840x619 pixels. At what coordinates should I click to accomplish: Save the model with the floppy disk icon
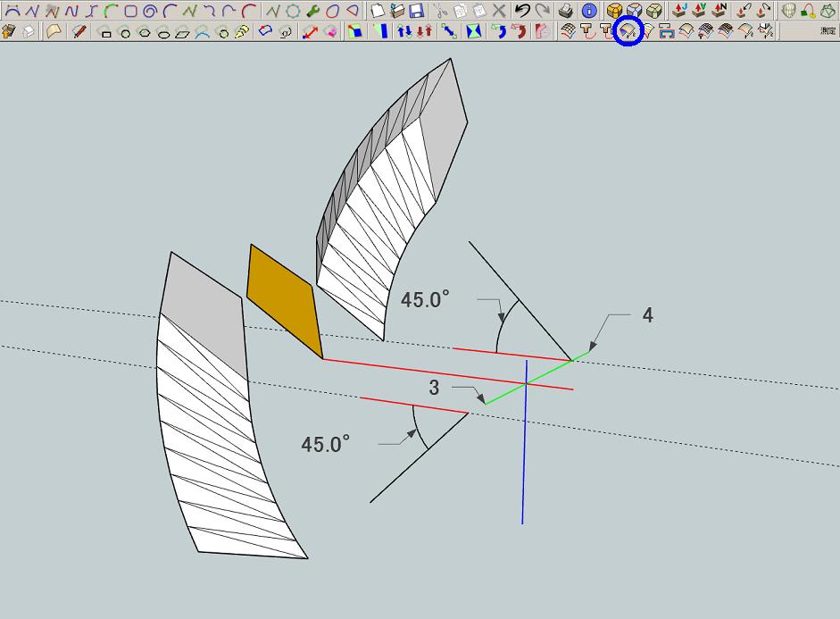point(416,10)
